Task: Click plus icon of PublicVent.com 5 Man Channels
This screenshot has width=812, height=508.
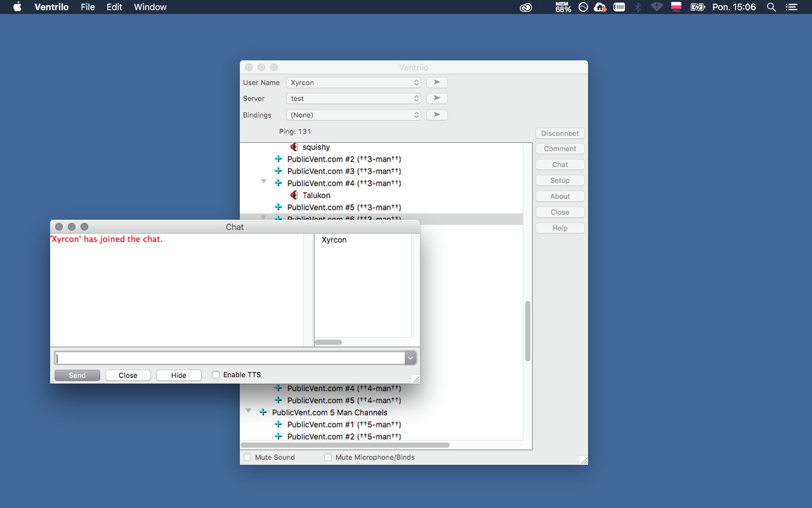Action: (x=263, y=412)
